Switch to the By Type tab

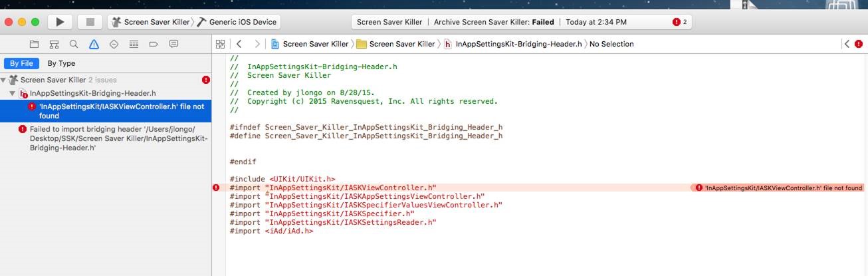pyautogui.click(x=61, y=63)
